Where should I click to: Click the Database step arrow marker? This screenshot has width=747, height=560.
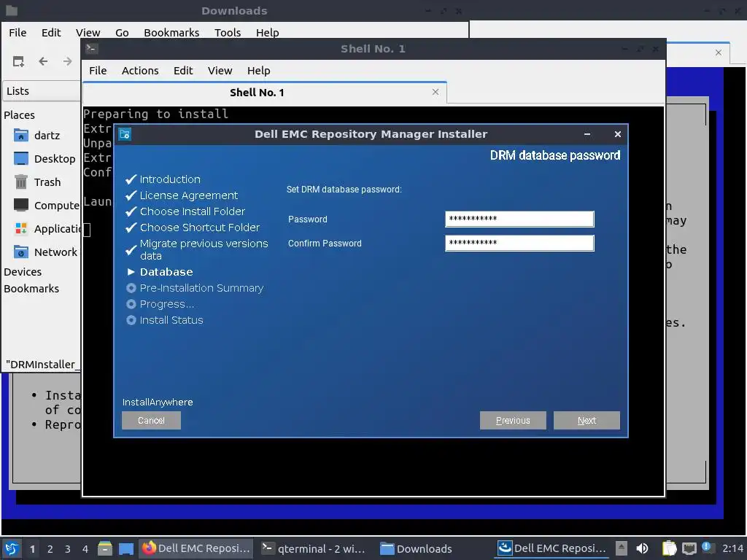coord(131,272)
